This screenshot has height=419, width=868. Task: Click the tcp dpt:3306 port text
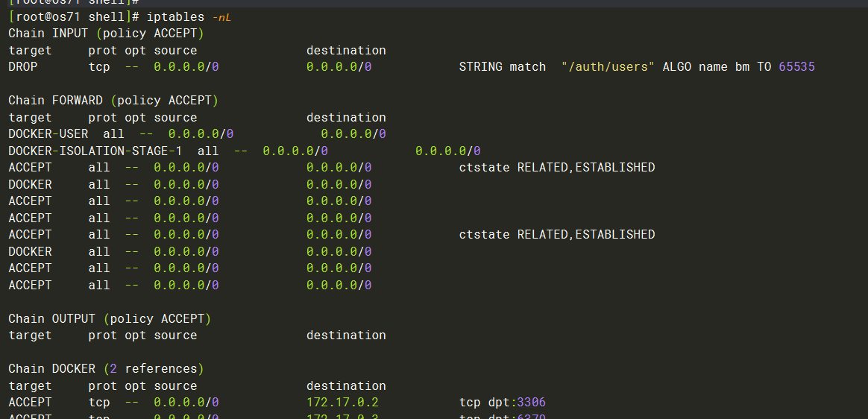click(x=503, y=403)
